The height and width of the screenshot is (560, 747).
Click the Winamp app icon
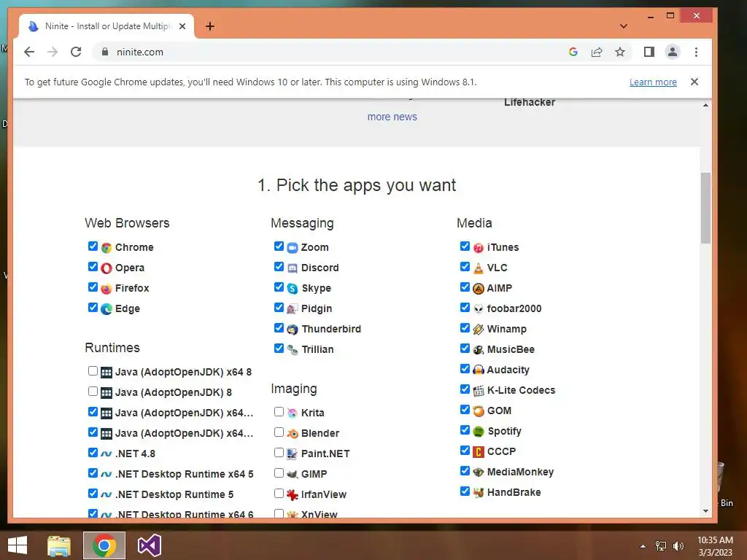click(x=479, y=330)
